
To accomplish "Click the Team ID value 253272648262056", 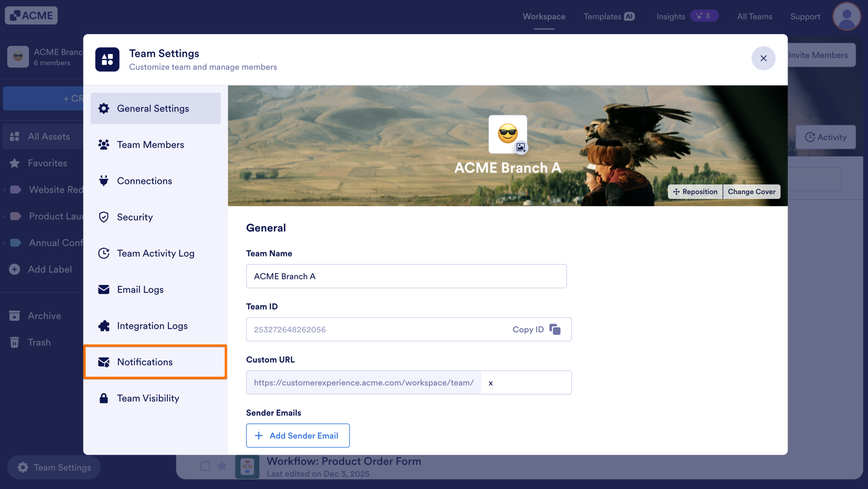I will click(x=290, y=330).
